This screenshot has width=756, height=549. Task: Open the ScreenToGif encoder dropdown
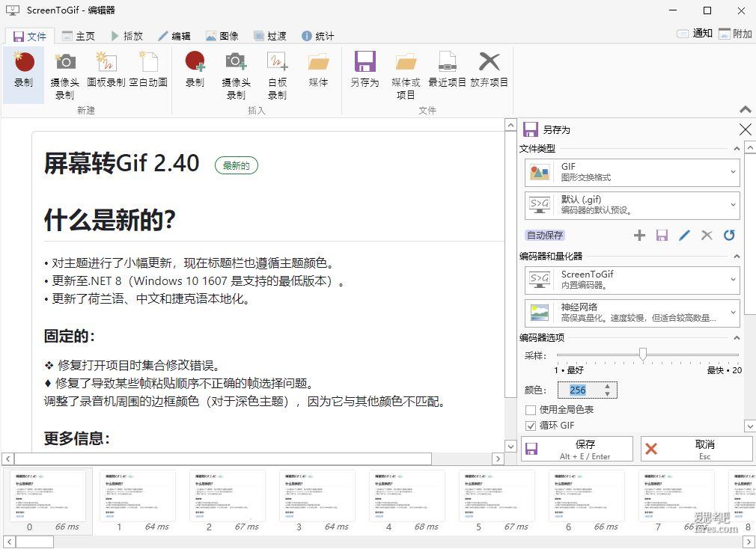tap(632, 279)
